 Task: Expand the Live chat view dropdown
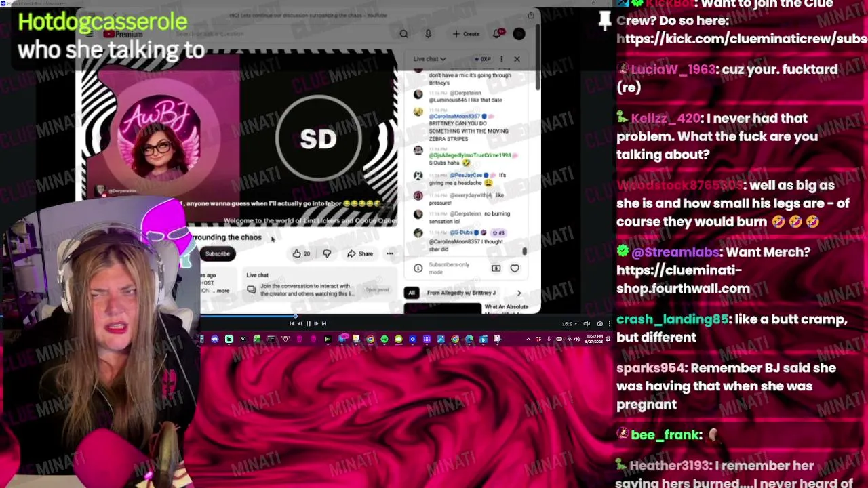430,59
